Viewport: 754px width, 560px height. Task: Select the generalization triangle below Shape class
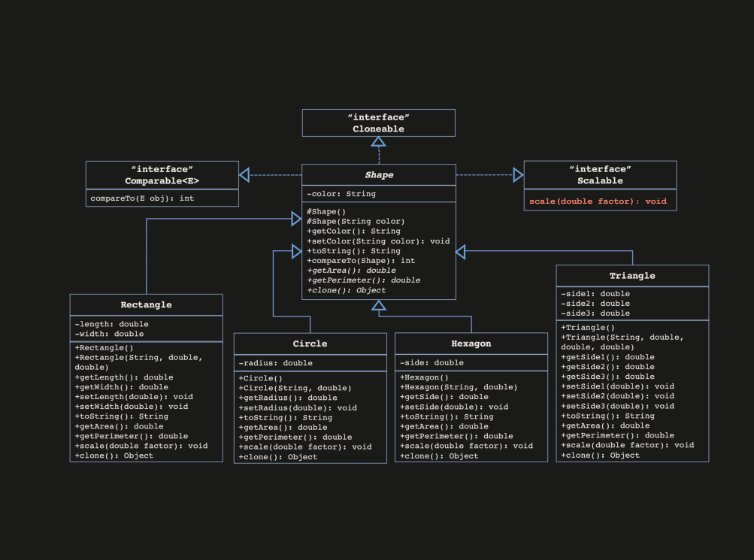click(x=380, y=304)
